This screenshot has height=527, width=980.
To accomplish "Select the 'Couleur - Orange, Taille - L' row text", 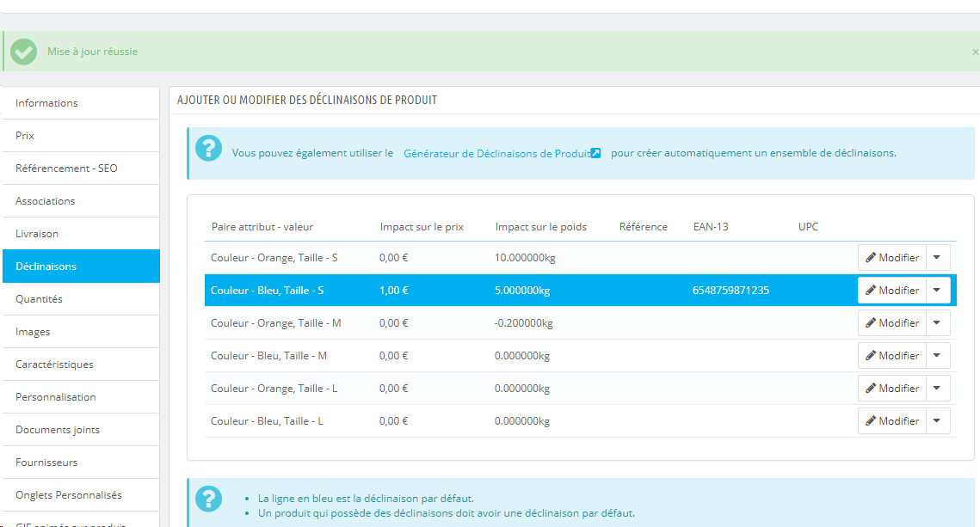I will tap(274, 389).
